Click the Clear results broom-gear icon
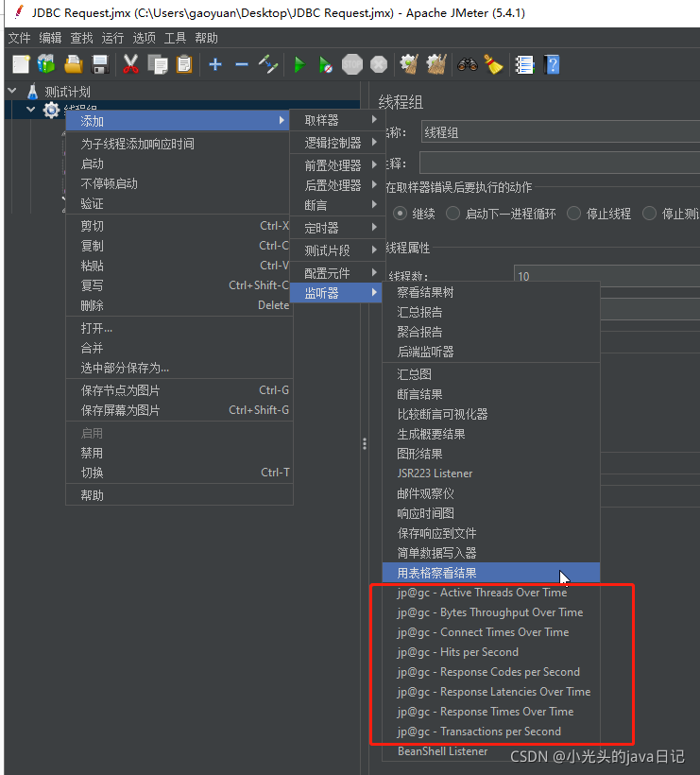This screenshot has height=775, width=700. coord(409,65)
